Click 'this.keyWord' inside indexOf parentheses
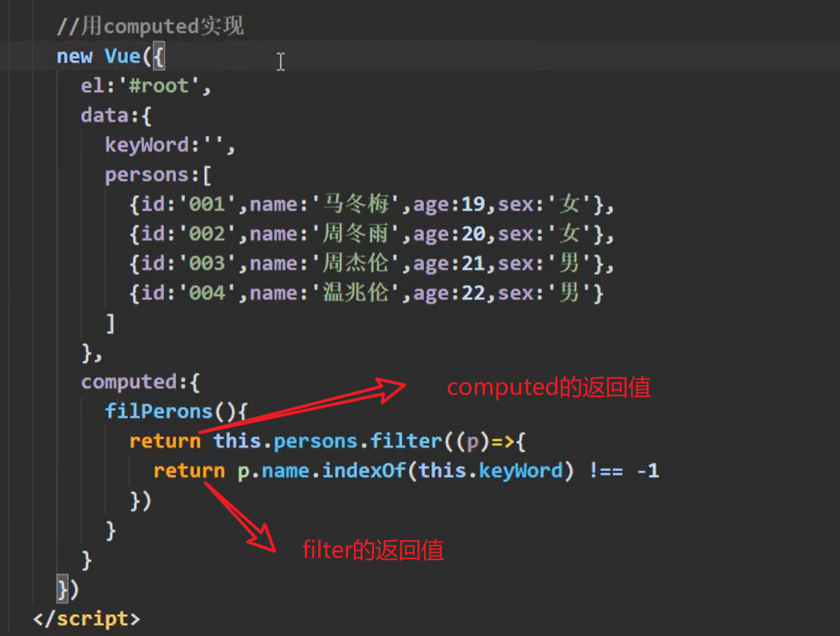Image resolution: width=840 pixels, height=636 pixels. [491, 471]
